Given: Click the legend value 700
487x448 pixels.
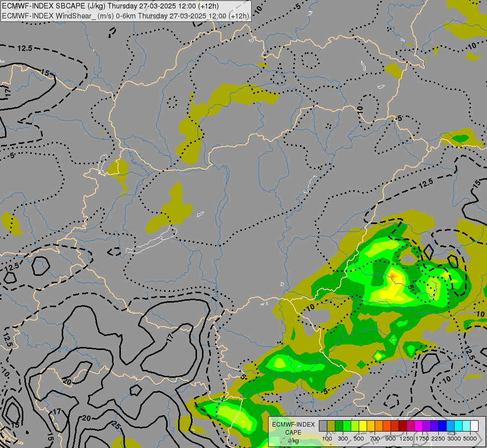Looking at the screenshot, I should [x=375, y=439].
